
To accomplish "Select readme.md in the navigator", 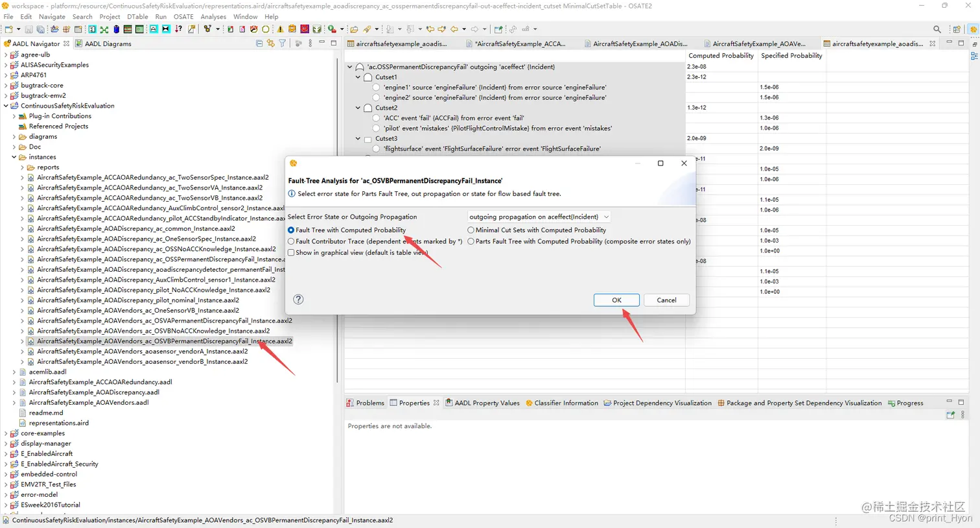I will click(46, 413).
